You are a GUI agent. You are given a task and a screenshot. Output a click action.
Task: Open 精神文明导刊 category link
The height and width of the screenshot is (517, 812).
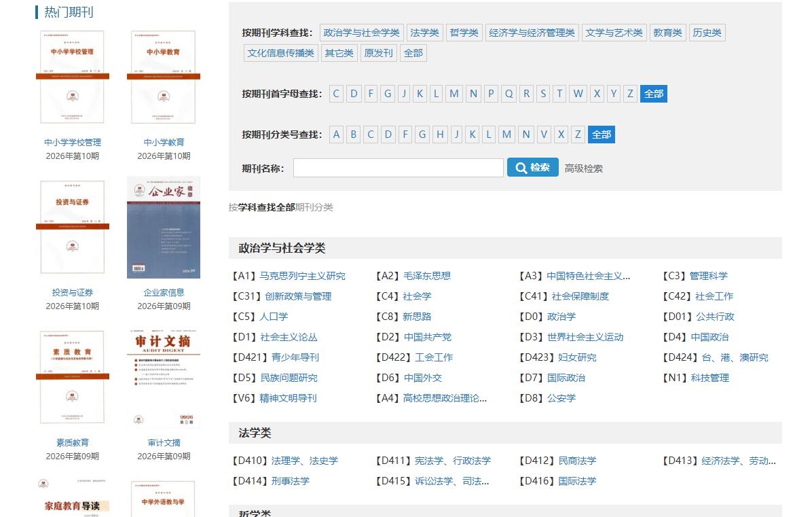(289, 398)
